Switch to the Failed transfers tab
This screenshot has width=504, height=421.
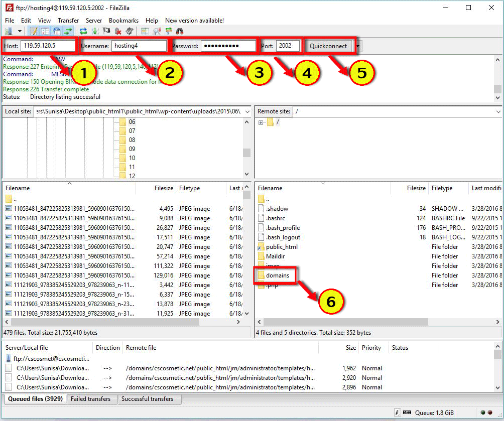click(x=90, y=399)
